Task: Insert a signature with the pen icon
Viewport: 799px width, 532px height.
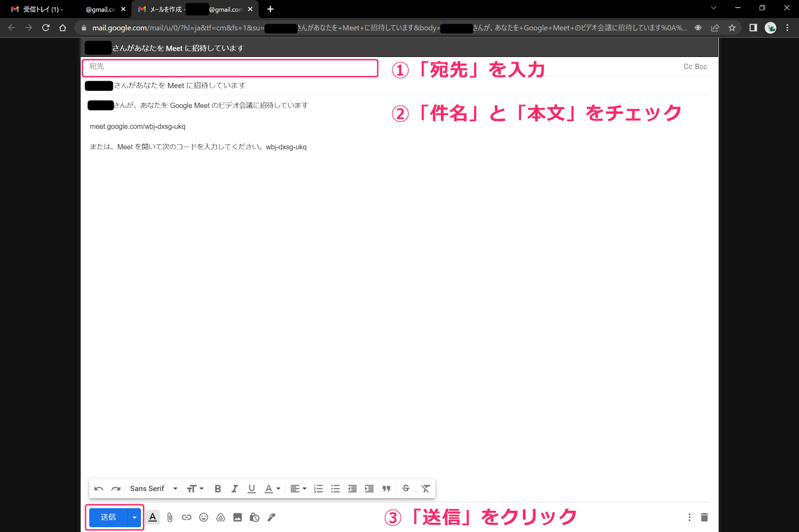Action: (x=272, y=517)
